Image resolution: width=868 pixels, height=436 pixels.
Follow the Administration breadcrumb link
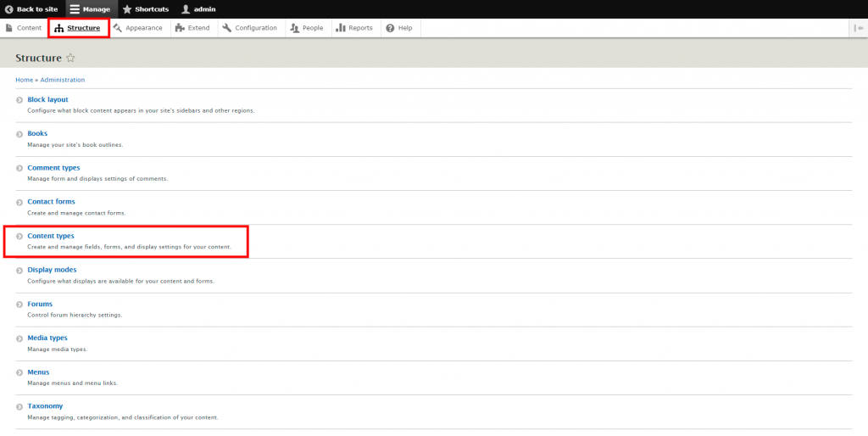click(x=63, y=80)
